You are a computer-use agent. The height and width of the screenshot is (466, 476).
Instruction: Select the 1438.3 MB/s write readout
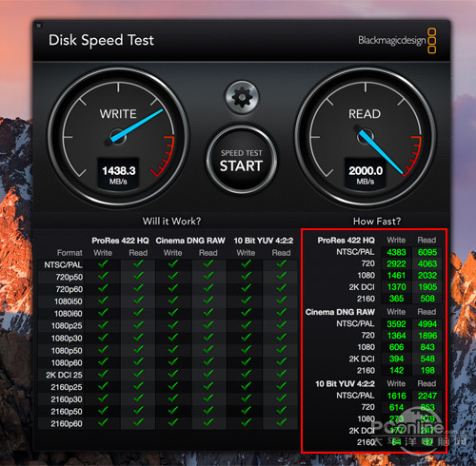pyautogui.click(x=118, y=174)
